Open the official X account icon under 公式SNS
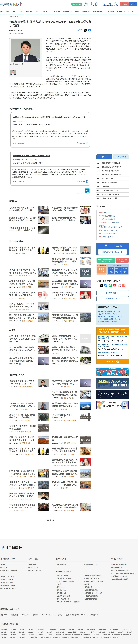 [x=101, y=285]
